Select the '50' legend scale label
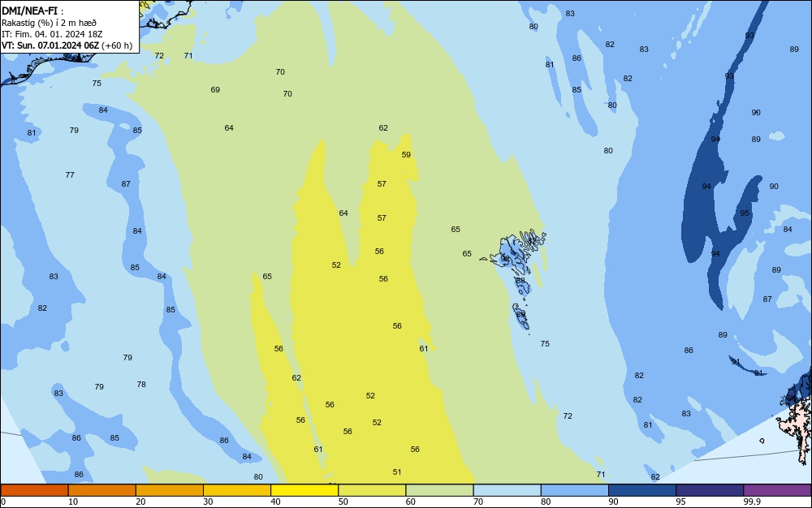 (343, 502)
